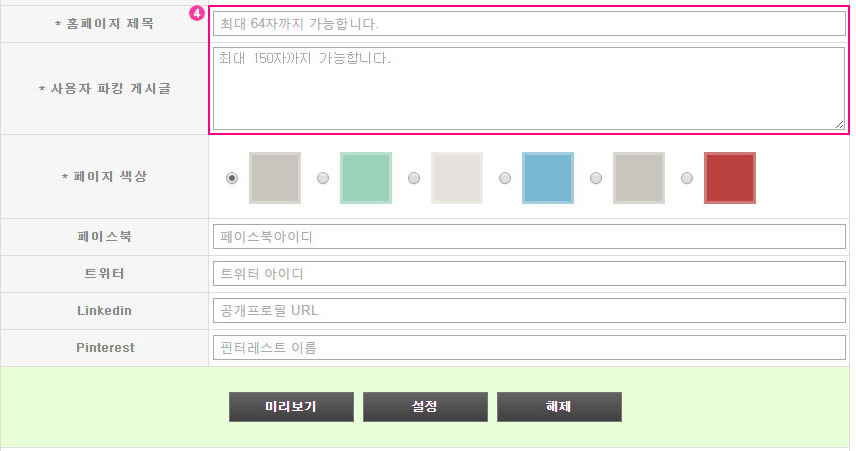Select the blue color radio button
The width and height of the screenshot is (856, 451).
tap(505, 178)
